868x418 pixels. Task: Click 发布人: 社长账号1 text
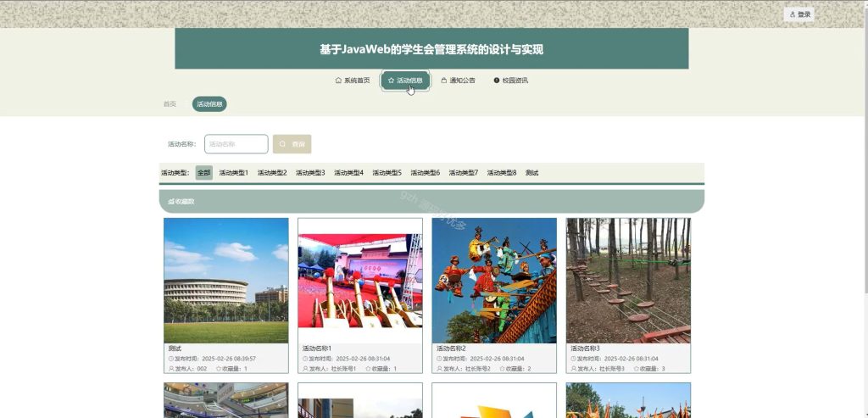[332, 369]
